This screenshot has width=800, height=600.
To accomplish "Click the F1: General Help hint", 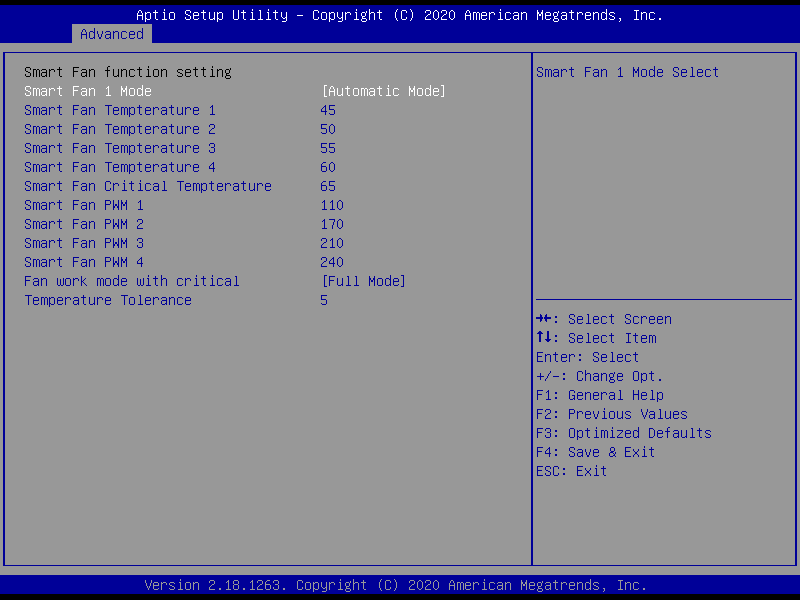I will [x=600, y=395].
